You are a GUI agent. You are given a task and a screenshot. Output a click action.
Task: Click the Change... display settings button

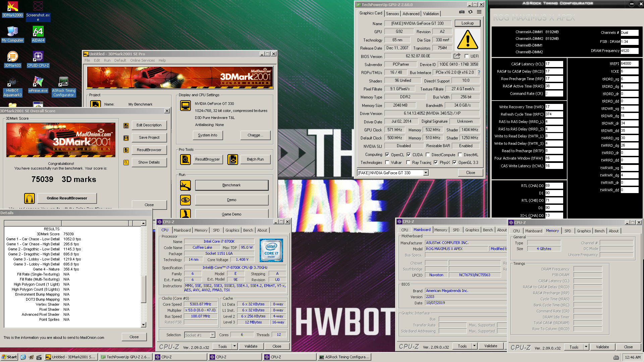[255, 135]
